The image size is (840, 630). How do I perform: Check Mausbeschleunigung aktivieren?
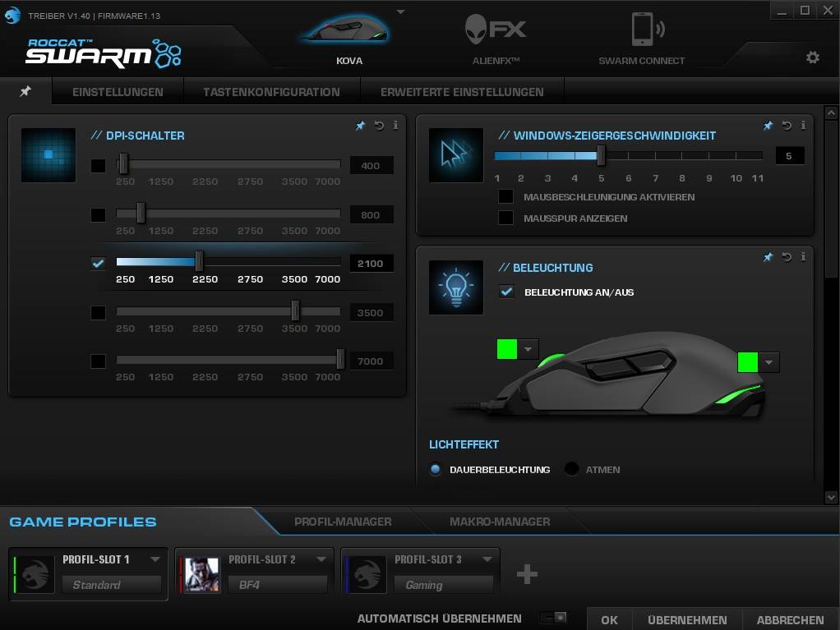(505, 196)
